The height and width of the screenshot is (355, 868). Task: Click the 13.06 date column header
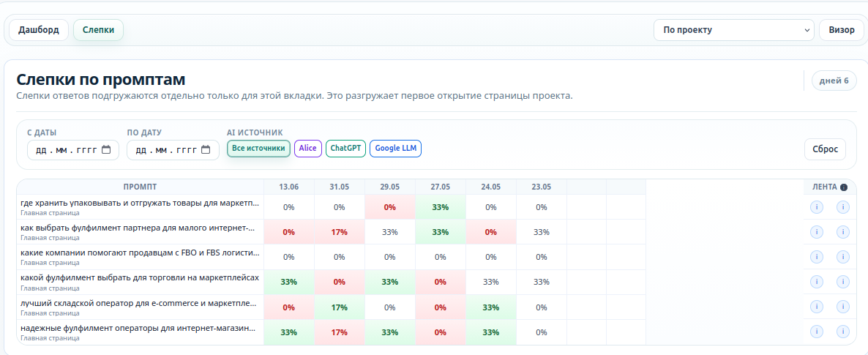point(289,187)
